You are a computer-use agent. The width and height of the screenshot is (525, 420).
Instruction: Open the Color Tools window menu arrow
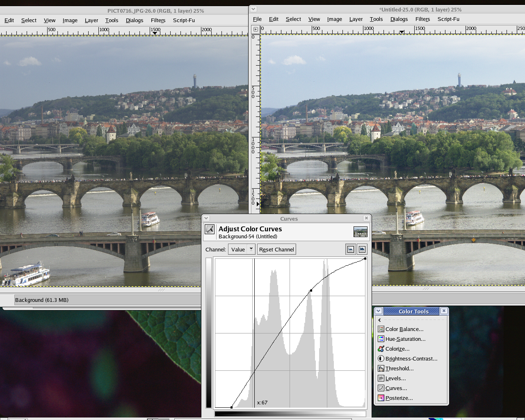(379, 311)
